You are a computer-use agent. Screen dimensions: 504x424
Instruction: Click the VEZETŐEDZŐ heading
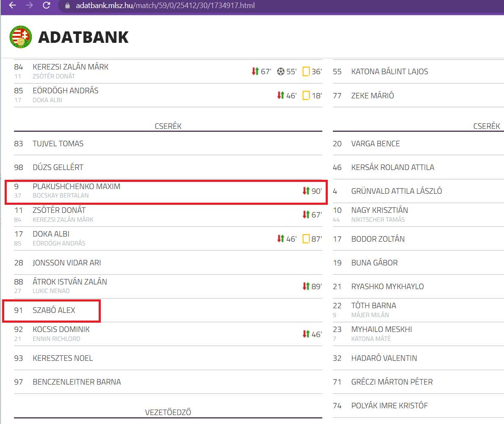(168, 412)
